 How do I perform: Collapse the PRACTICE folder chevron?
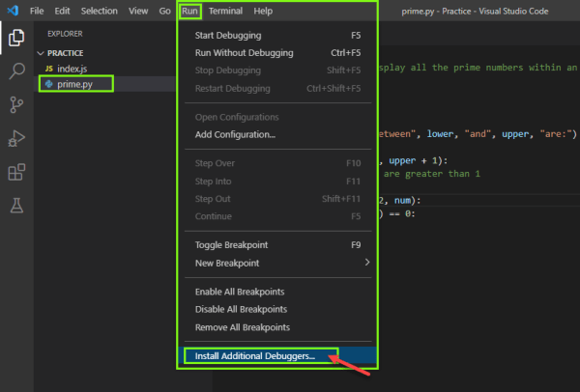pyautogui.click(x=41, y=53)
